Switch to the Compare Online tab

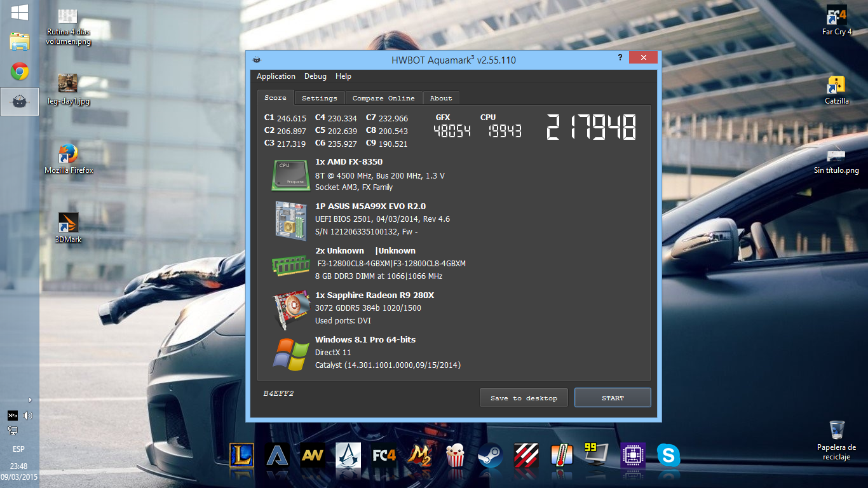[384, 98]
